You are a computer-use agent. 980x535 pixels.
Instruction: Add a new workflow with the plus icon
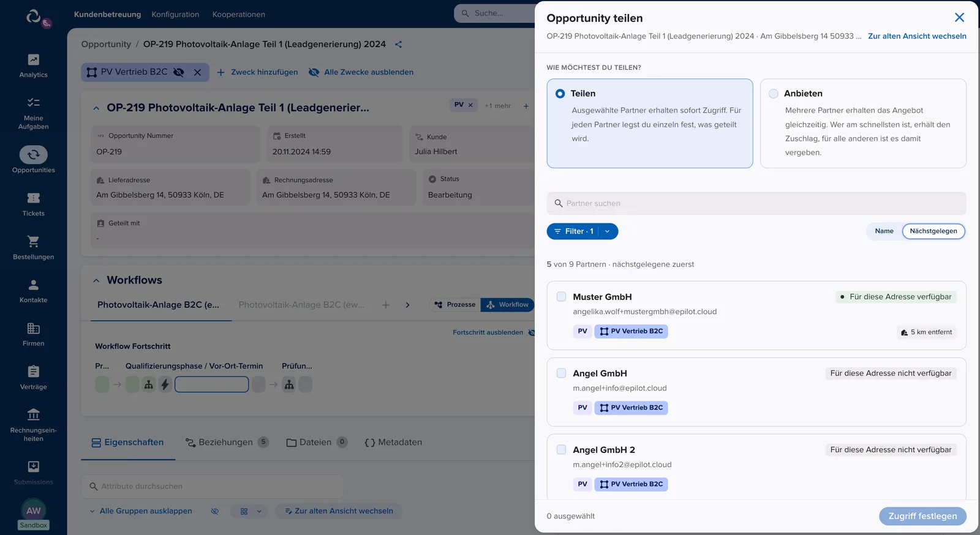(386, 305)
